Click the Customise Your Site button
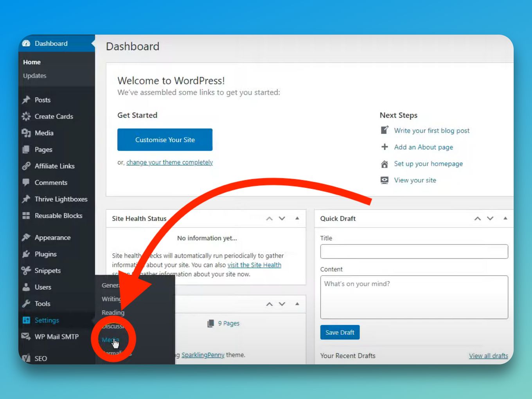This screenshot has height=399, width=532. 165,140
